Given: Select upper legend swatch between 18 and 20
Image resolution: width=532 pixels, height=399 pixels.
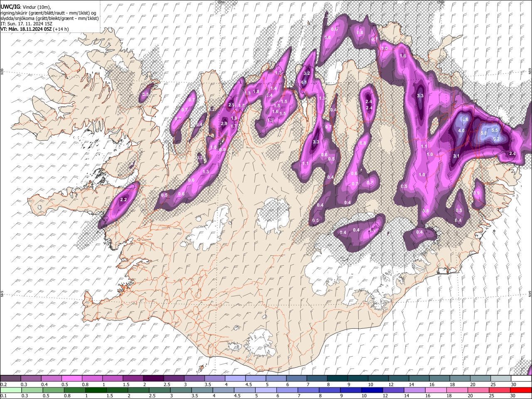Looking at the screenshot, I should click(459, 379).
